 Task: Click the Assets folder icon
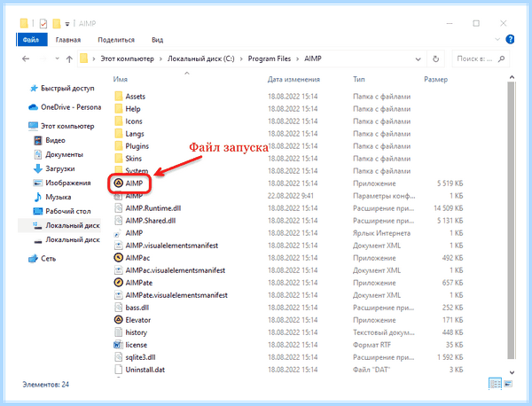coord(119,97)
